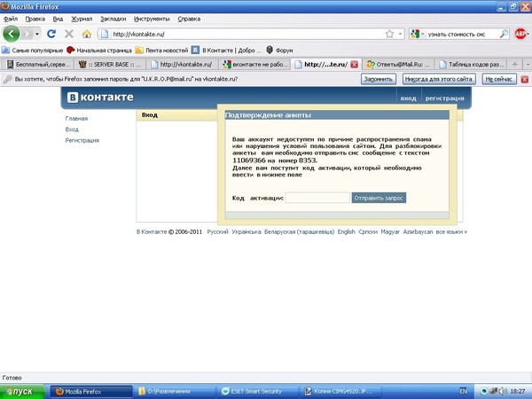Image resolution: width=532 pixels, height=399 pixels.
Task: Click the Stop loading X icon
Action: [69, 34]
